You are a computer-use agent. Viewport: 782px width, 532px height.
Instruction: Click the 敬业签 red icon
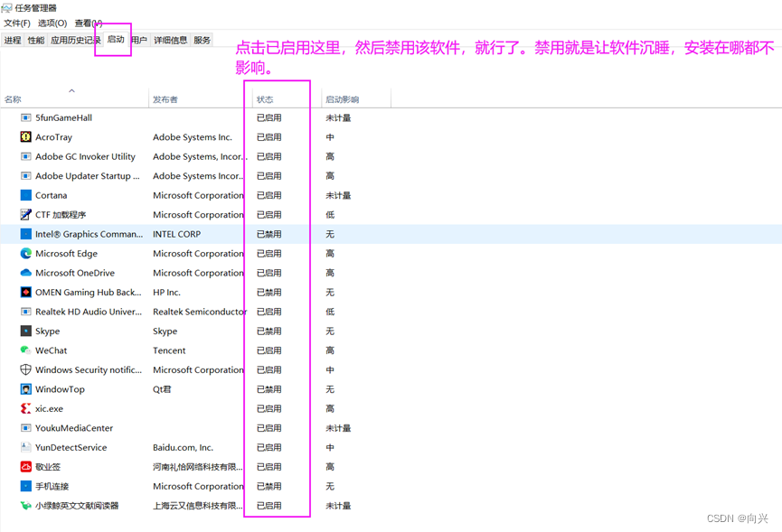point(25,467)
